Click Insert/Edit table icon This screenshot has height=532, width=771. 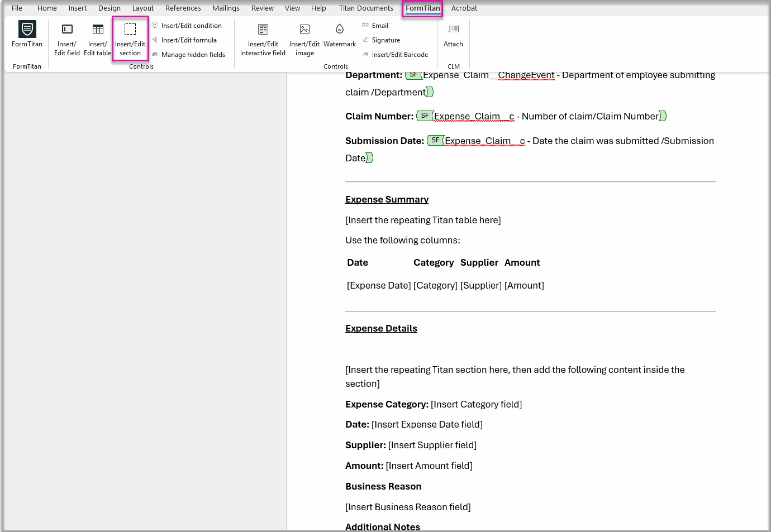click(98, 29)
